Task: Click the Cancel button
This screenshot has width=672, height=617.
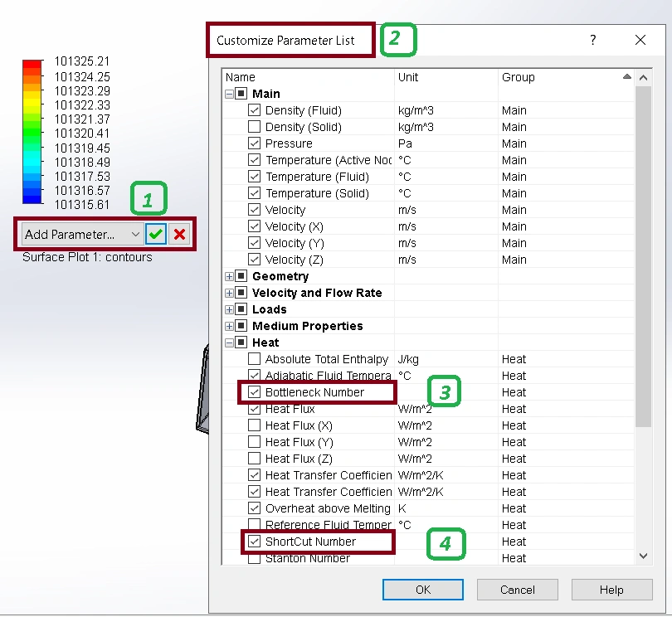Action: coord(518,590)
